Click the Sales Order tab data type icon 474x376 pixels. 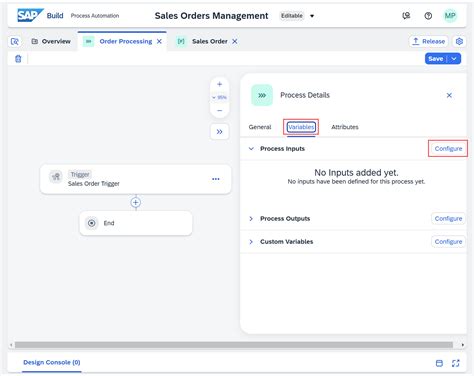pos(181,41)
